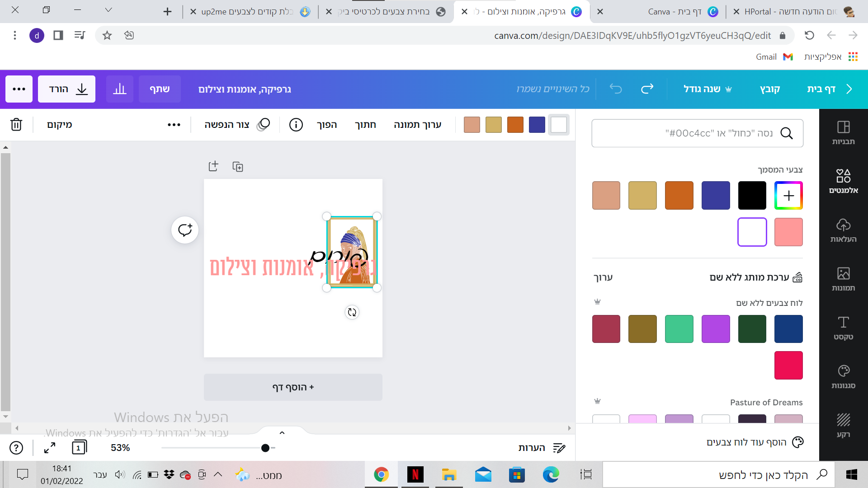This screenshot has height=488, width=868.
Task: Redo the last change
Action: point(647,89)
